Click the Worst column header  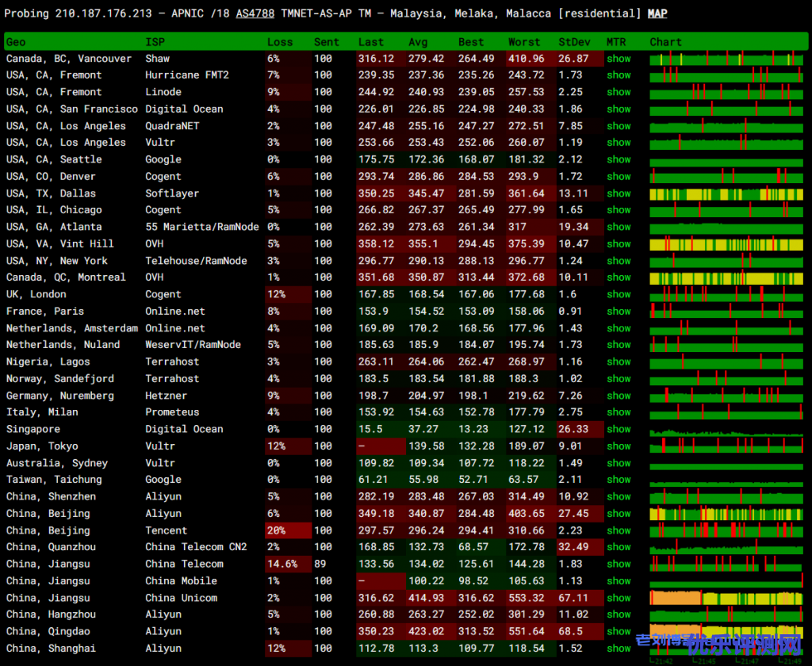tap(524, 42)
